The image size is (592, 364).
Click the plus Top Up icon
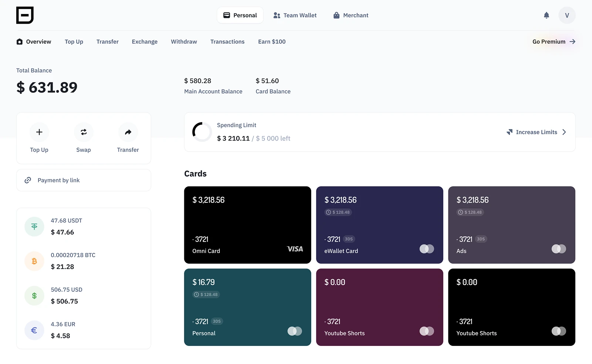[x=39, y=132]
